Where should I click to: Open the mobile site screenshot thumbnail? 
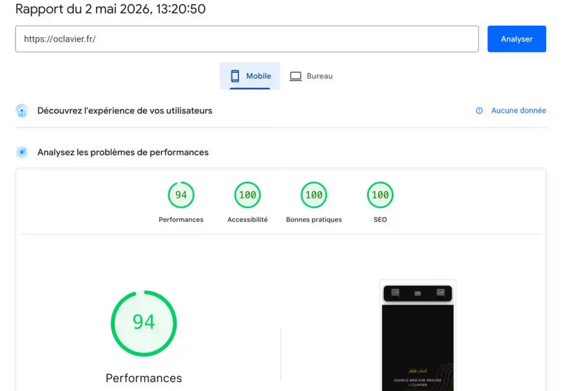pyautogui.click(x=418, y=335)
